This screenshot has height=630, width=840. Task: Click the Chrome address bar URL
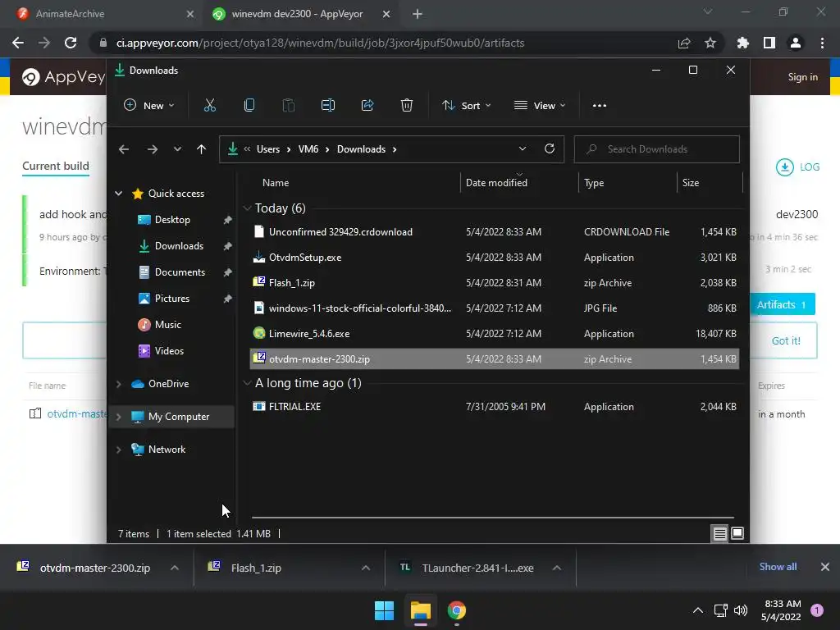[321, 43]
